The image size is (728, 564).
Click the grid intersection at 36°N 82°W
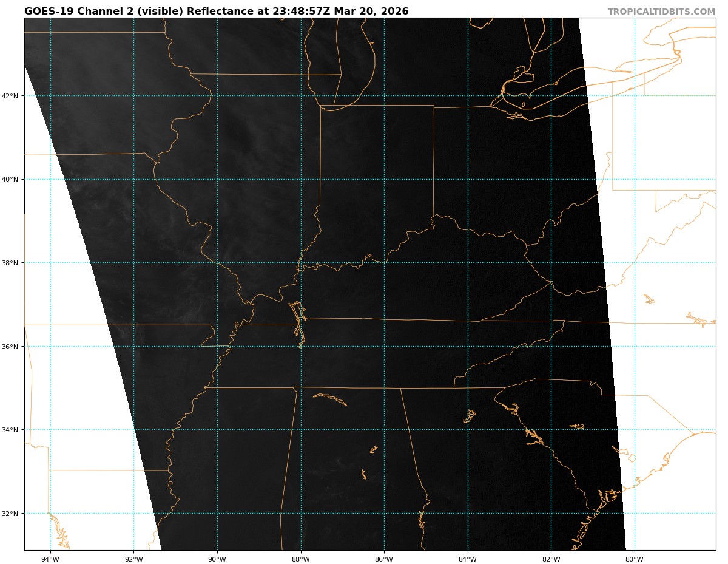coord(551,347)
